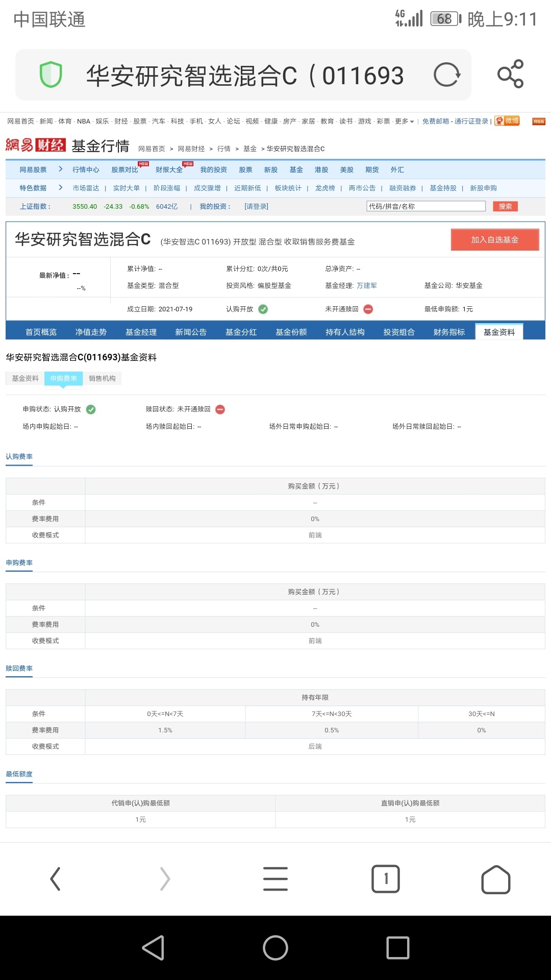The width and height of the screenshot is (551, 980).
Task: Click the 赎回费率 section heading
Action: (19, 668)
